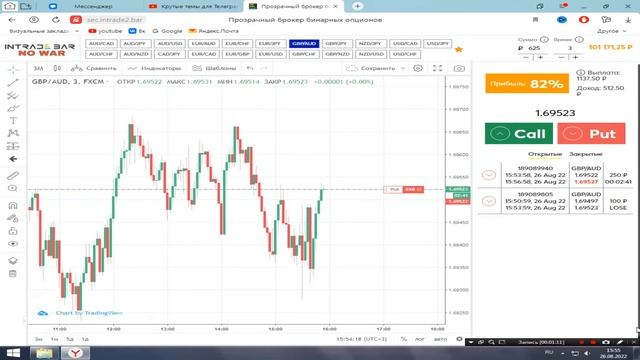Take a chart snapshot with camera icon
640x360 pixels.
point(459,68)
